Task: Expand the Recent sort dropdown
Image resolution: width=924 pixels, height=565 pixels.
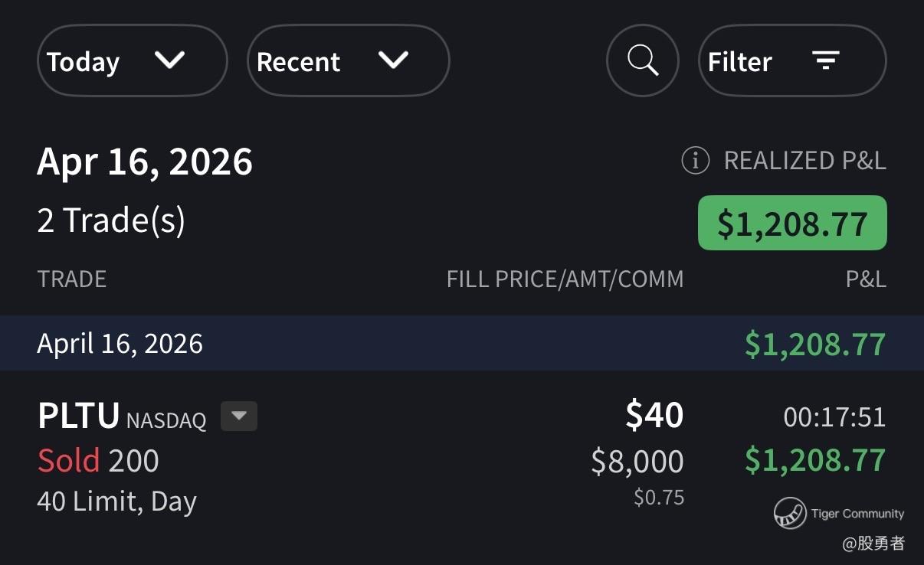Action: [x=348, y=60]
